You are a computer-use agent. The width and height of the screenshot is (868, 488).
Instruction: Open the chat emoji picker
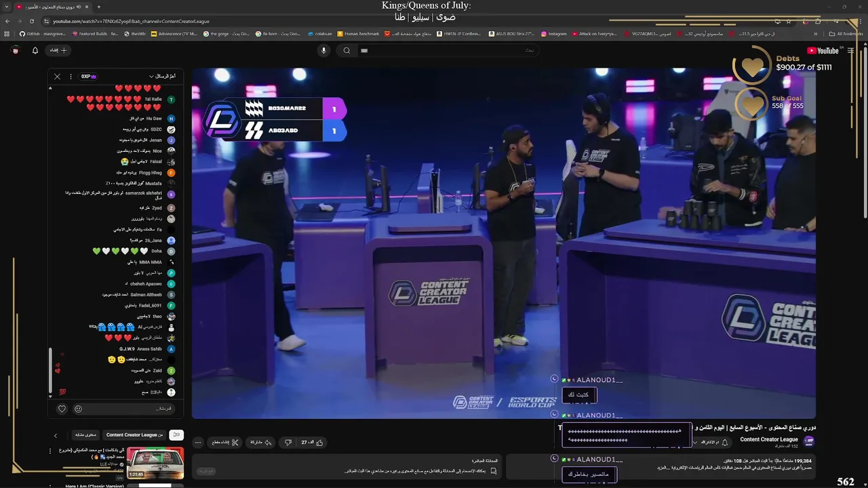pos(78,409)
